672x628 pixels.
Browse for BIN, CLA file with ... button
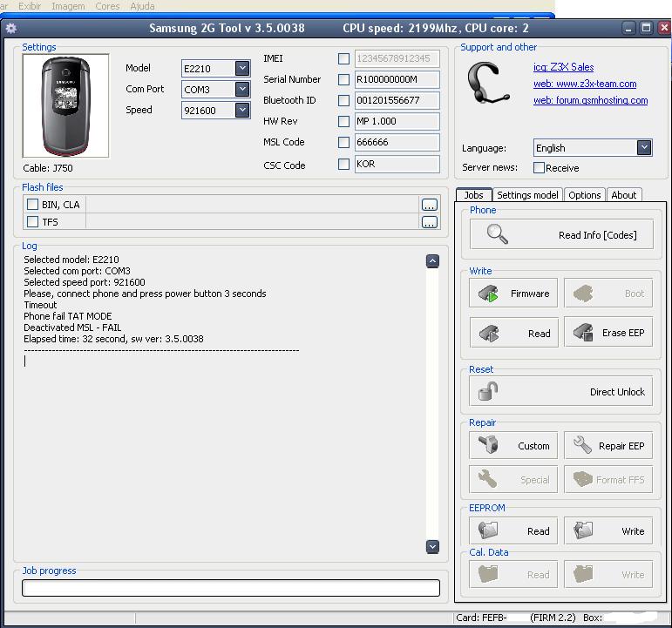coord(430,205)
